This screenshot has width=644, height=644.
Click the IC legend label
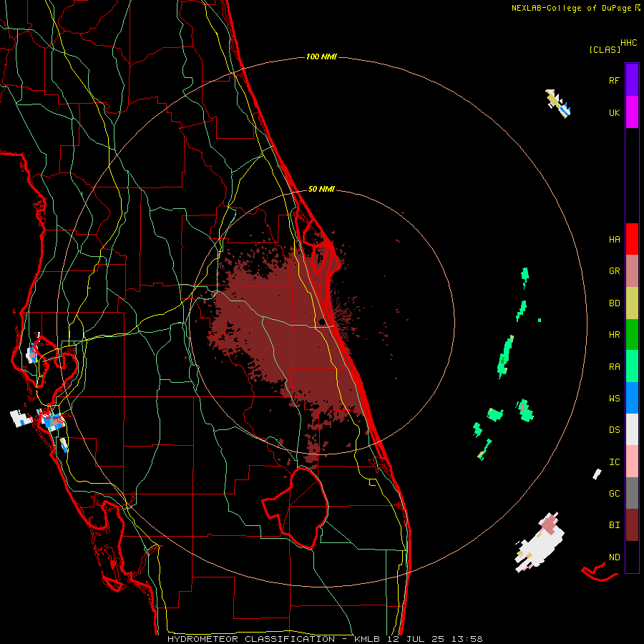pyautogui.click(x=614, y=462)
